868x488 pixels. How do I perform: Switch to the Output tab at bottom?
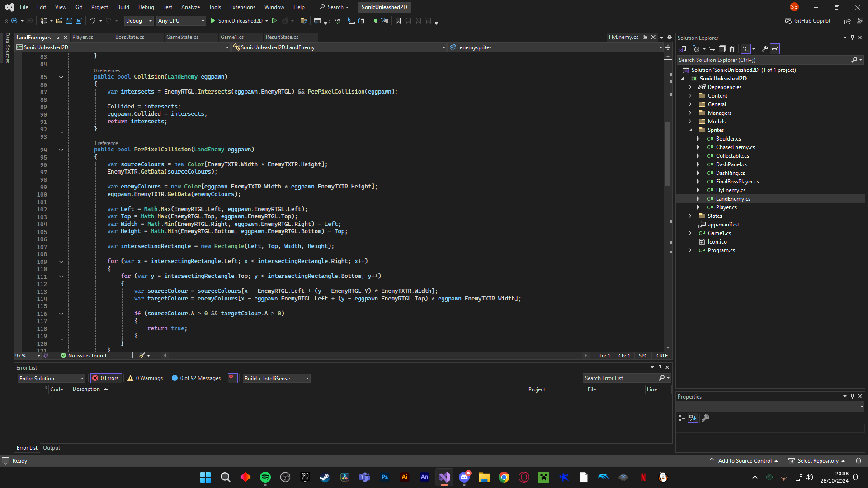click(52, 448)
